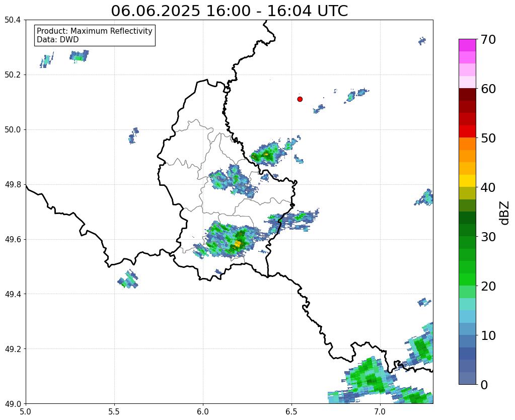Click the longitude tick label 6.5
The width and height of the screenshot is (515, 420).
click(x=291, y=411)
